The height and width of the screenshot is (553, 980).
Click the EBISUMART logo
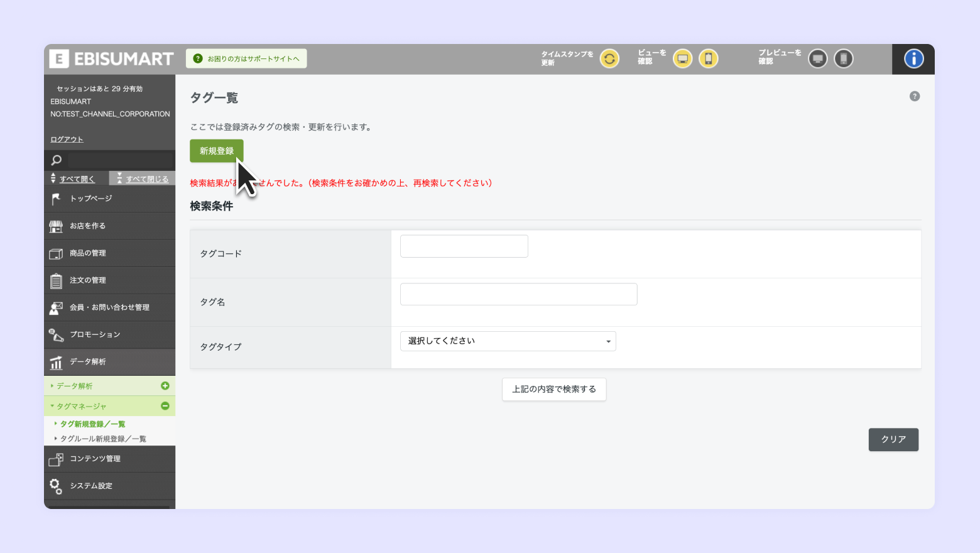point(111,58)
